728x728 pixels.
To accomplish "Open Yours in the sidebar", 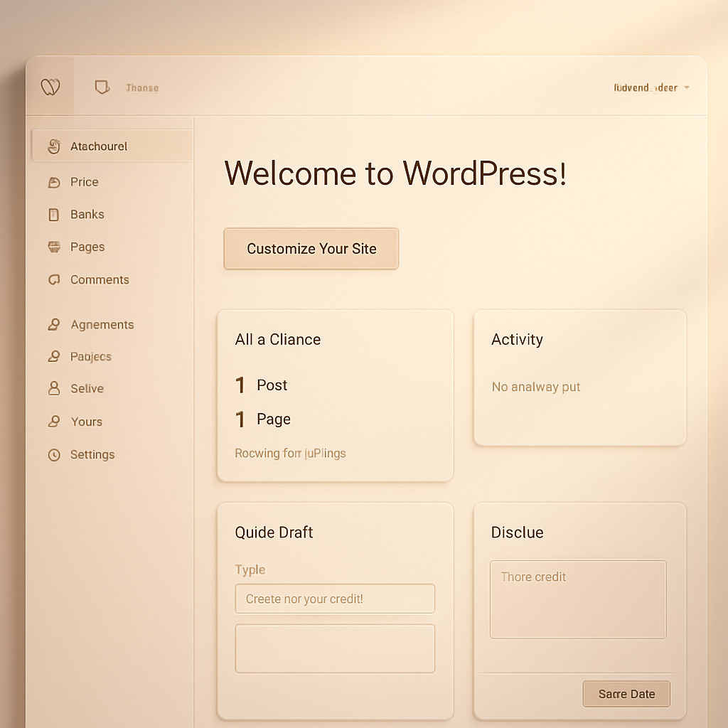I will click(86, 422).
